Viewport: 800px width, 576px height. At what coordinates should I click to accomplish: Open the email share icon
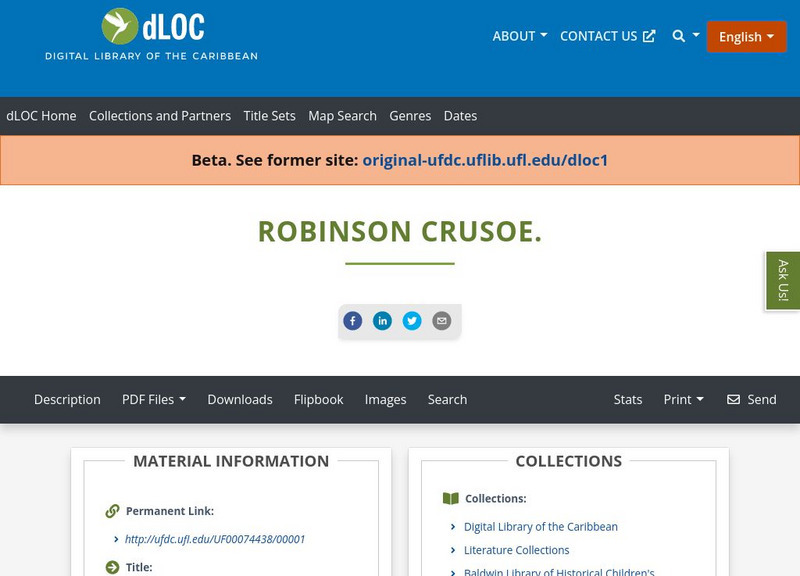coord(441,321)
